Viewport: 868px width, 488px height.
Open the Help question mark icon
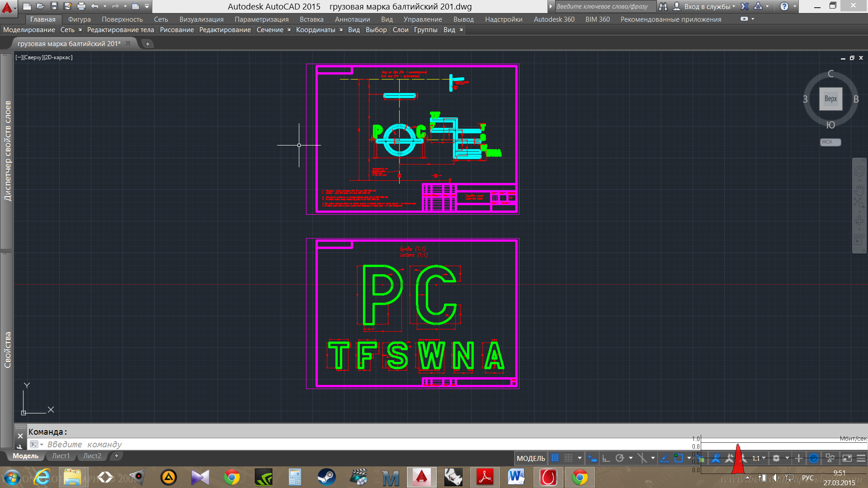784,6
